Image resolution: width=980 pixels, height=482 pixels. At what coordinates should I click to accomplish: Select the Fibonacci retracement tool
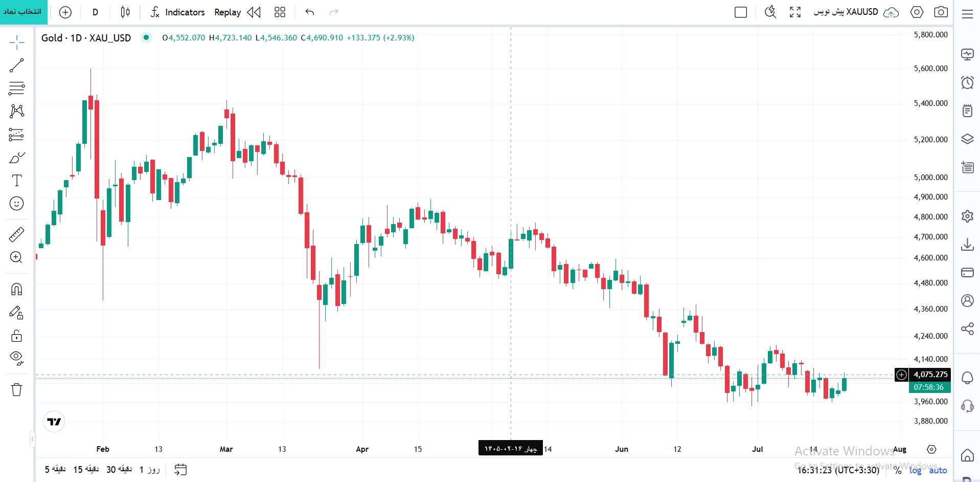click(16, 89)
